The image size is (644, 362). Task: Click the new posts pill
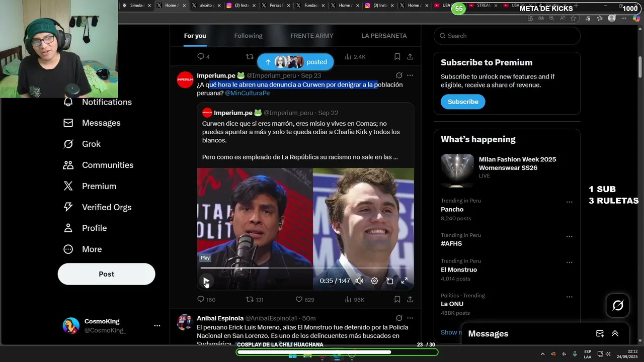(x=295, y=62)
